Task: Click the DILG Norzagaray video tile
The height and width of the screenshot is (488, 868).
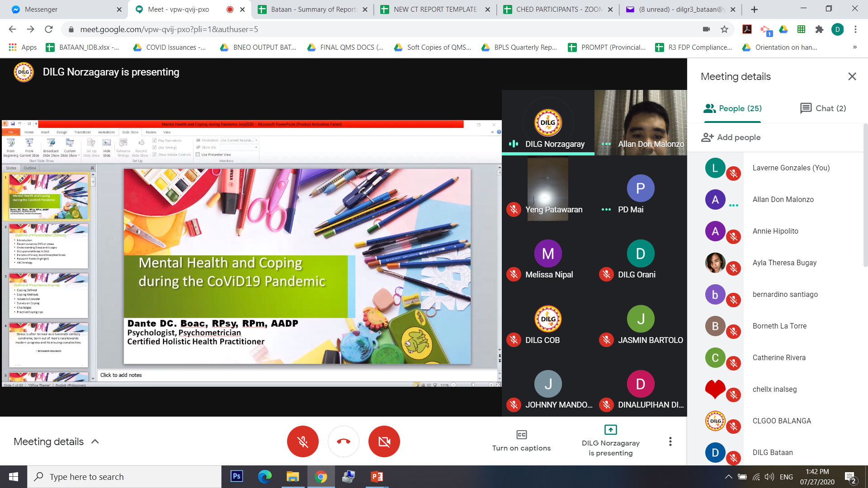Action: pyautogui.click(x=548, y=122)
